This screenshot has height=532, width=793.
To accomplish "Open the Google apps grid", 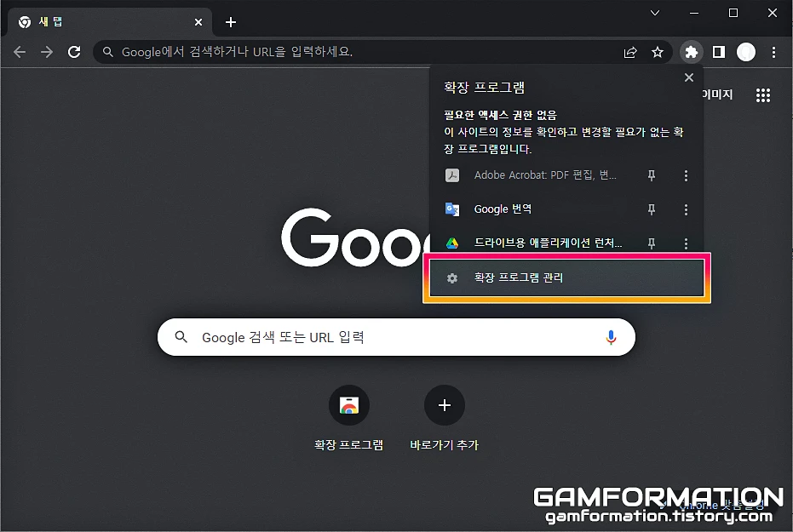I will coord(762,95).
